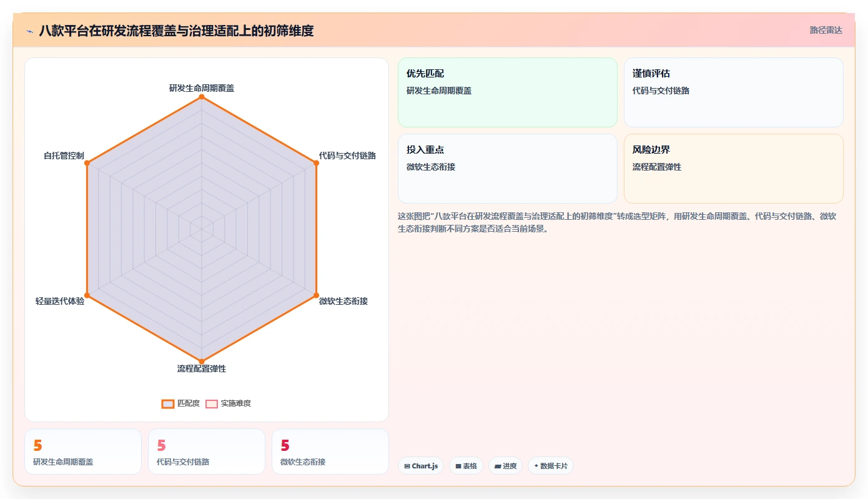Screen dimensions: 868x499
Task: Select the radar data point at 轻量迭代体验
Action: (x=87, y=295)
